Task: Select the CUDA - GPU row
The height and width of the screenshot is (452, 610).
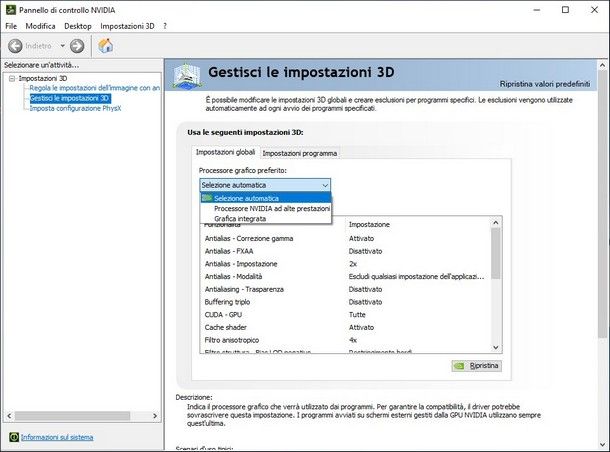Action: click(x=345, y=315)
